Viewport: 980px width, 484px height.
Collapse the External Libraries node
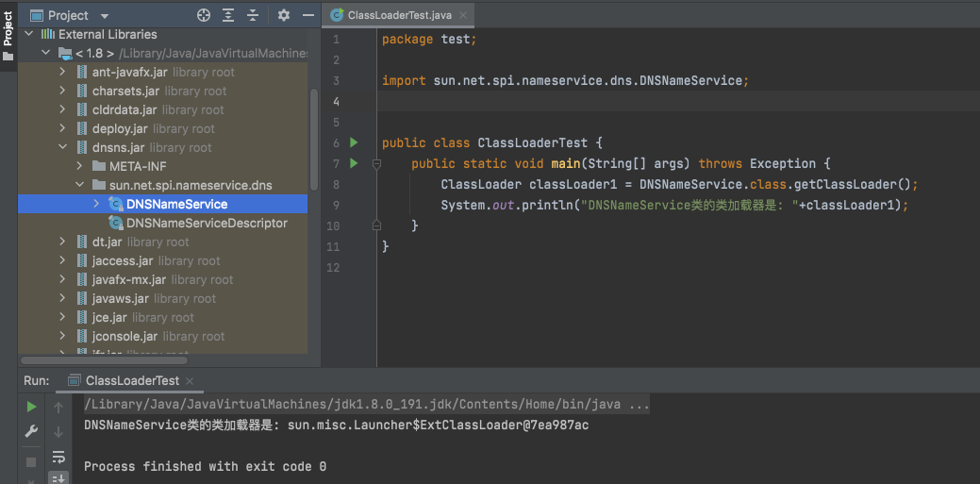coord(28,34)
